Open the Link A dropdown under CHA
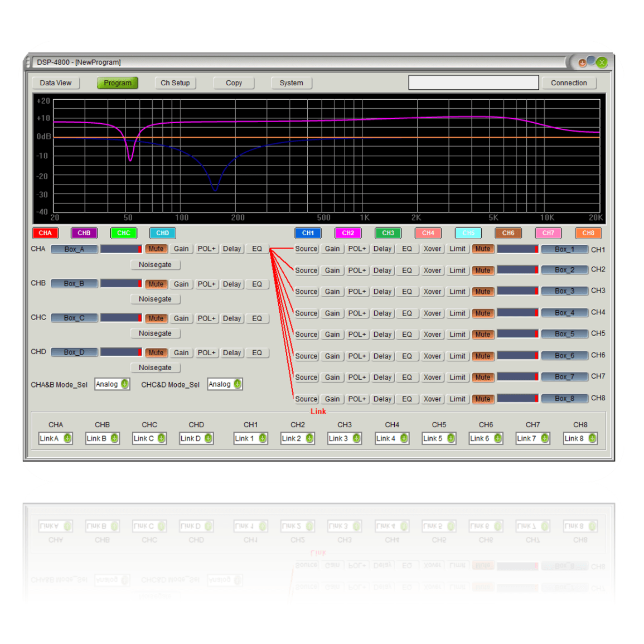644x644 pixels. (x=55, y=438)
